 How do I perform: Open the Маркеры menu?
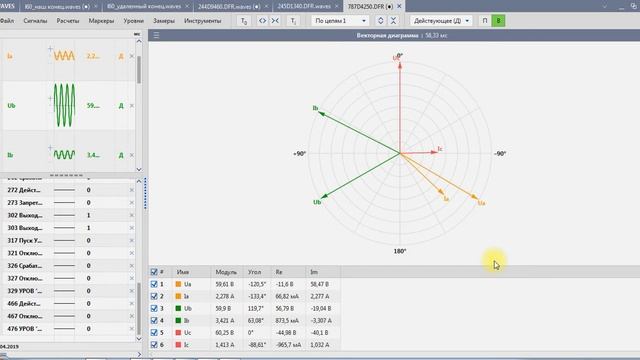[101, 21]
